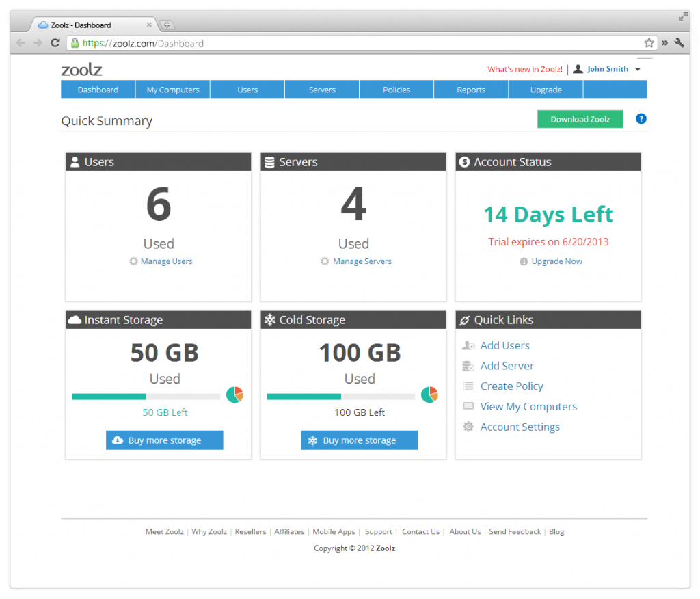Switch to the Policies tab

point(396,90)
